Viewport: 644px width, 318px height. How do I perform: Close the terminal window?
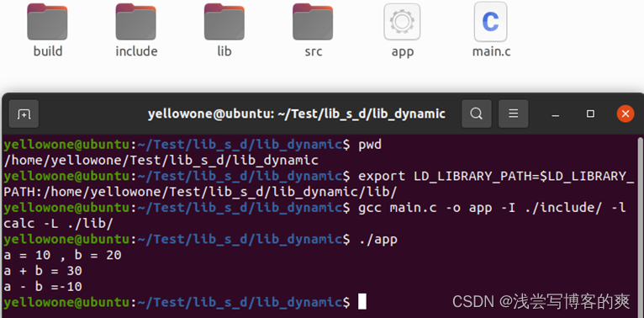click(626, 114)
